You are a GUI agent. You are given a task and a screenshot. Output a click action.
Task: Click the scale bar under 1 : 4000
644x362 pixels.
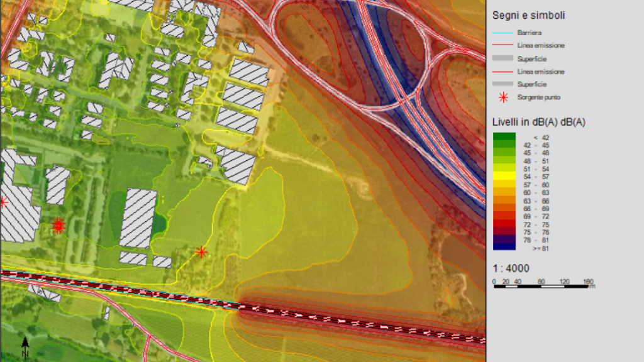click(543, 287)
